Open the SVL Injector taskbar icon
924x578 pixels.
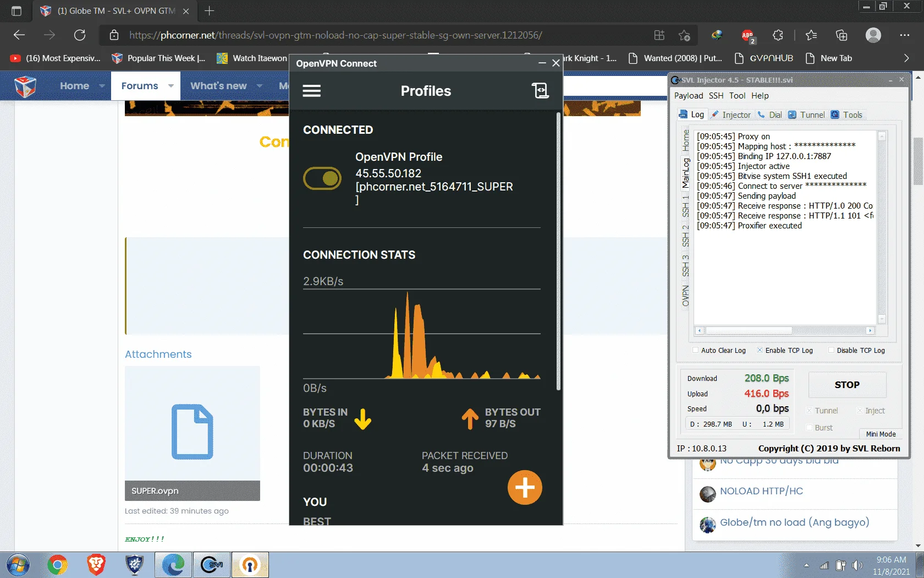click(212, 565)
